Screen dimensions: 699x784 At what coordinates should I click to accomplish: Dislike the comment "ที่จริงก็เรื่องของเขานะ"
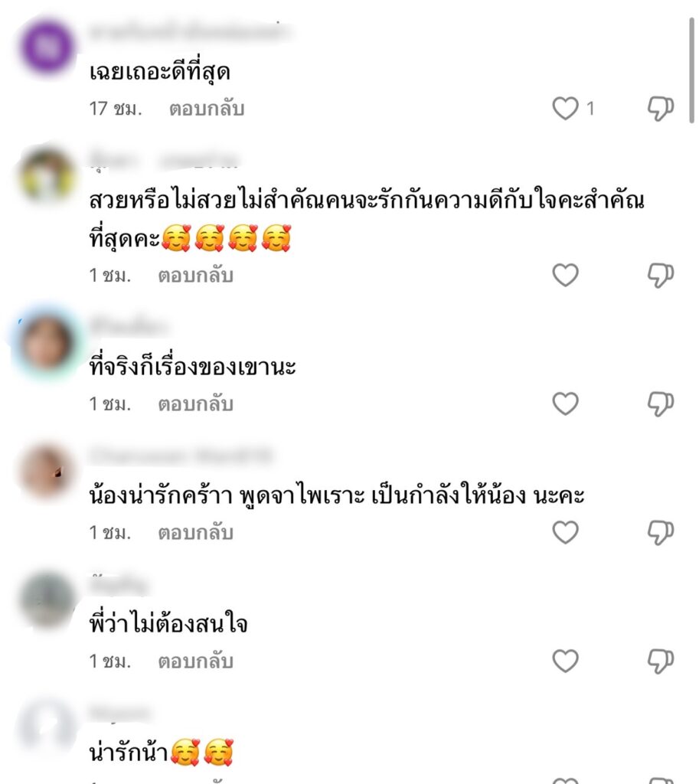pos(661,404)
